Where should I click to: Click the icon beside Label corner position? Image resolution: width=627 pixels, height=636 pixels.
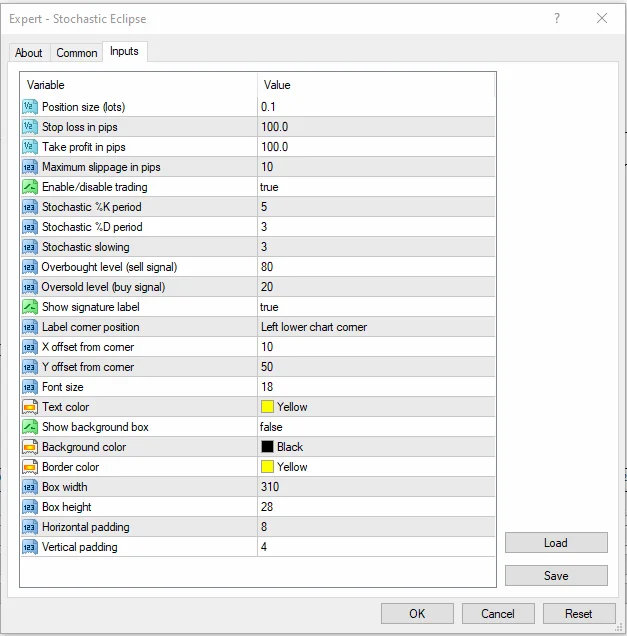(x=30, y=327)
